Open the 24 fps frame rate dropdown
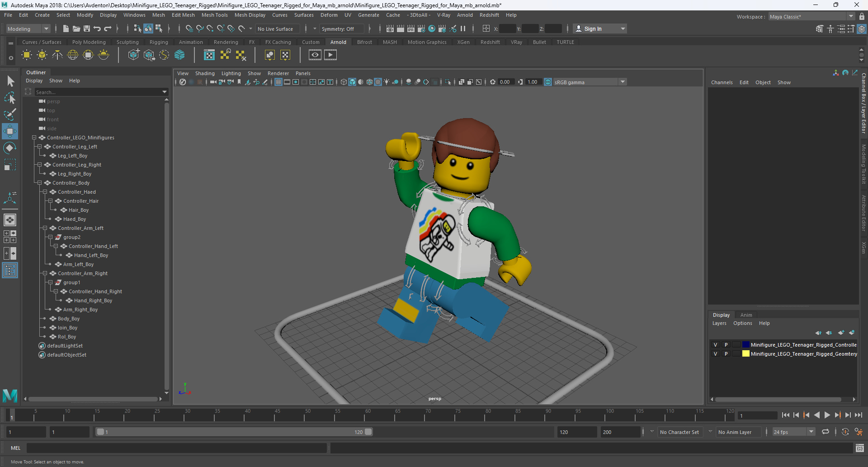This screenshot has height=467, width=868. [x=793, y=432]
